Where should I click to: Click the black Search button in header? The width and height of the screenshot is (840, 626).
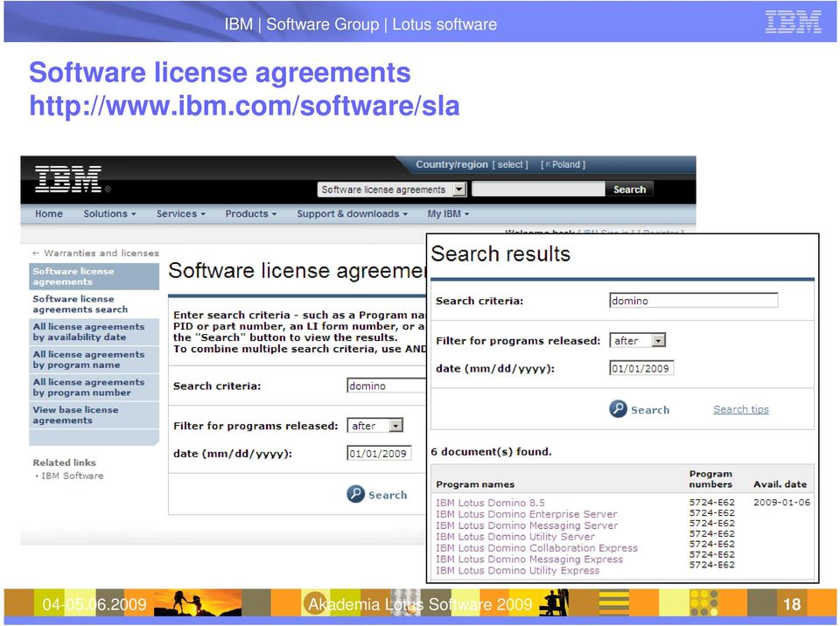[629, 190]
